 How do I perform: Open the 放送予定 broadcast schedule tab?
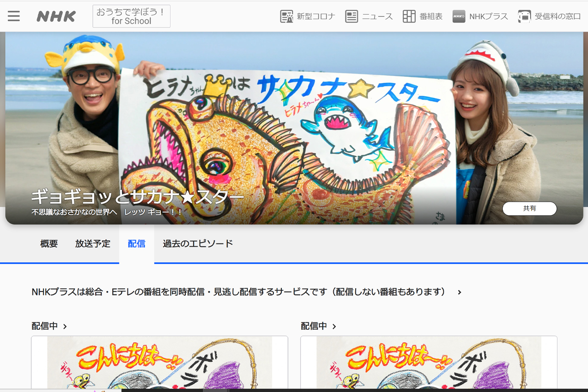click(x=93, y=243)
